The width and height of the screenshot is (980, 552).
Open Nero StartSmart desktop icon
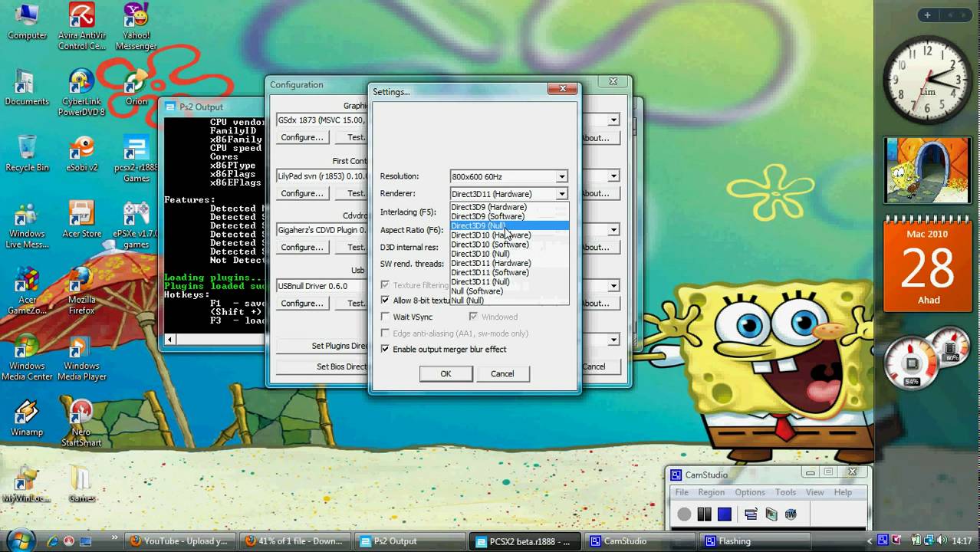click(x=81, y=423)
